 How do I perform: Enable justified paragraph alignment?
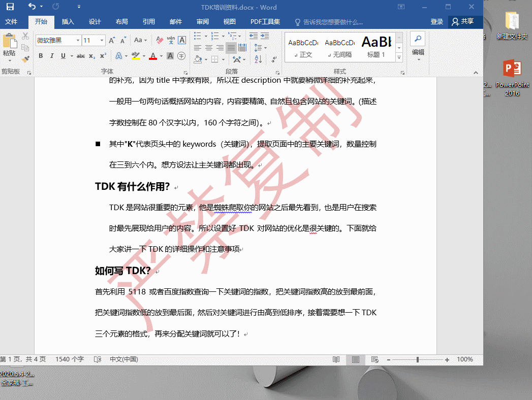coord(231,47)
